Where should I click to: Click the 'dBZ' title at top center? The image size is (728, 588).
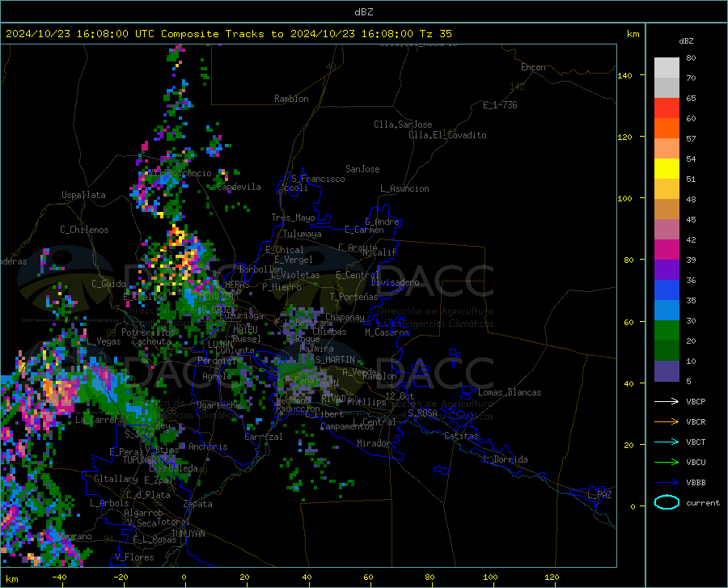363,12
